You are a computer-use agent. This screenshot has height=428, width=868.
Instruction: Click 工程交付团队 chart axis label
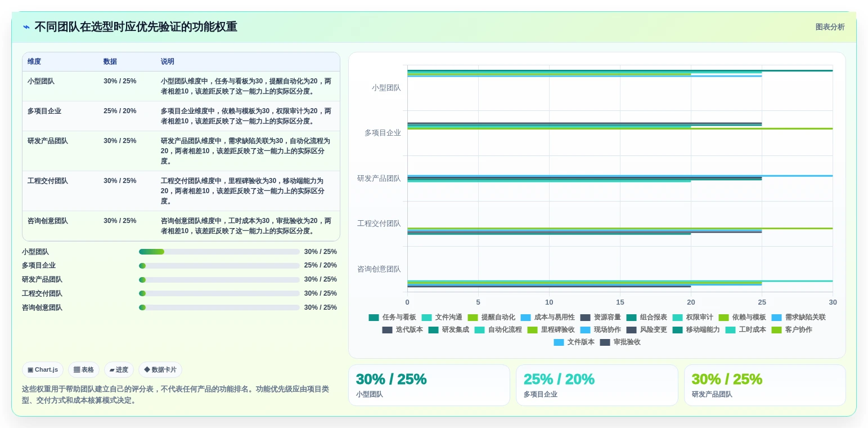tap(380, 224)
